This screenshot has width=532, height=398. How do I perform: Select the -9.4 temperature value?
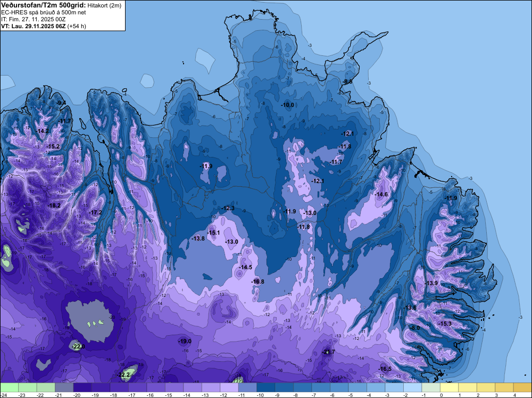point(61,103)
